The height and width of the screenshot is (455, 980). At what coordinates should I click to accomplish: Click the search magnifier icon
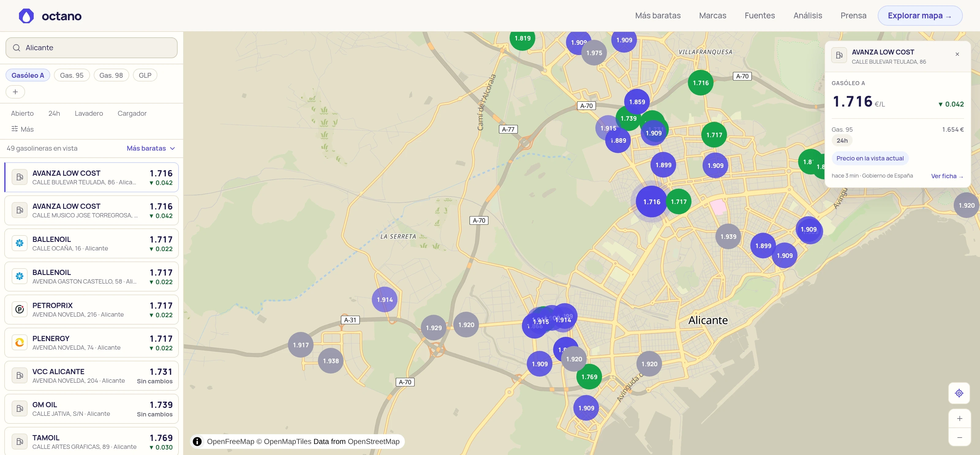pyautogui.click(x=16, y=47)
